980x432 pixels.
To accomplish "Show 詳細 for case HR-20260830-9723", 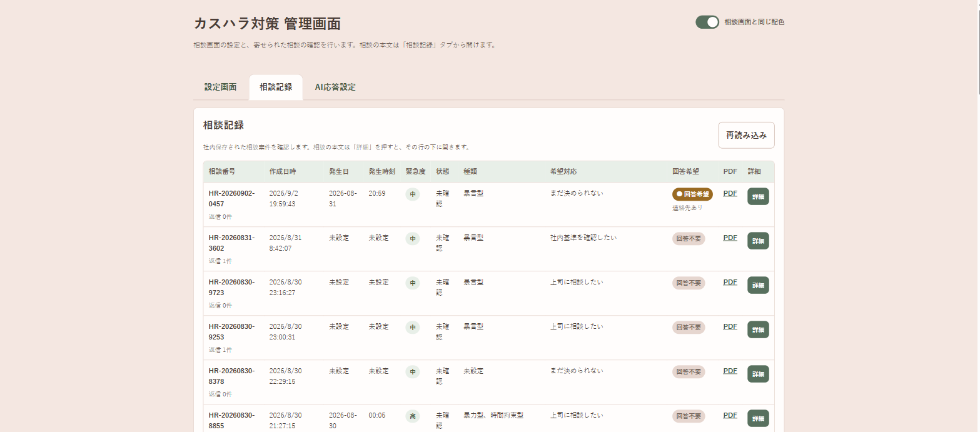I will pos(758,285).
